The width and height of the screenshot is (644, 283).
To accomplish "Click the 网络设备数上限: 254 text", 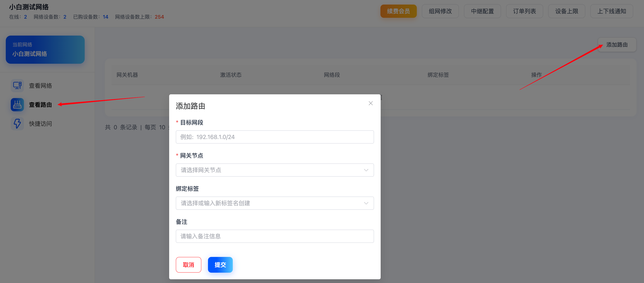I will pos(139,17).
